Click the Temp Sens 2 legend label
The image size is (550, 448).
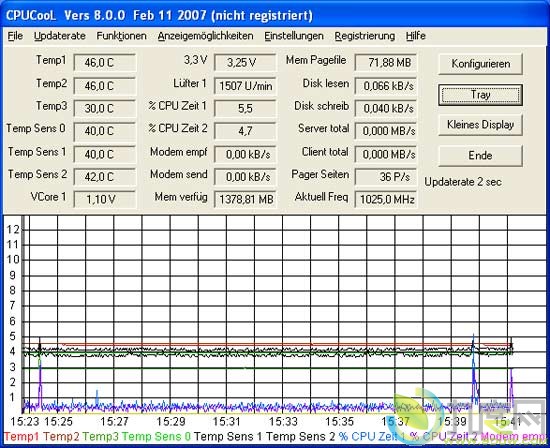(301, 436)
